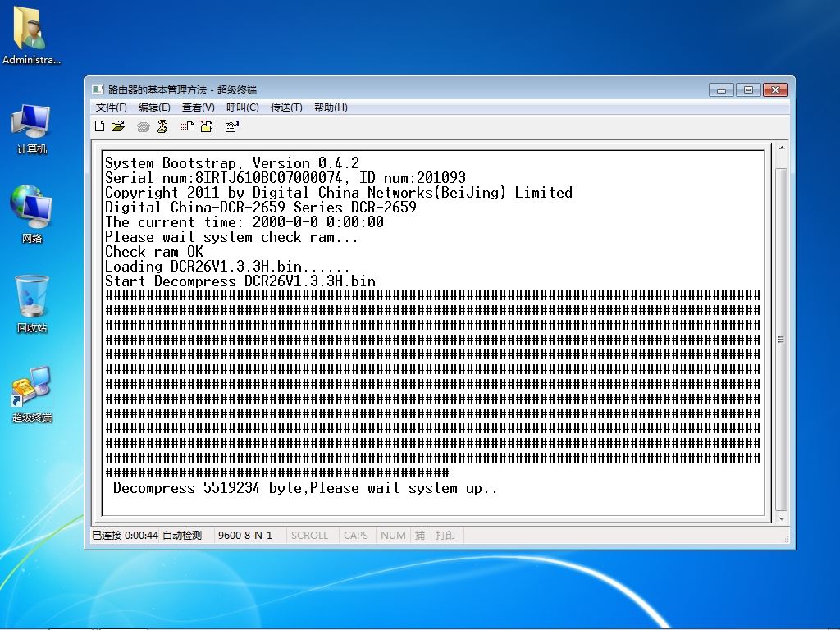Close the 超级终端 window
This screenshot has height=630, width=840.
[x=775, y=90]
